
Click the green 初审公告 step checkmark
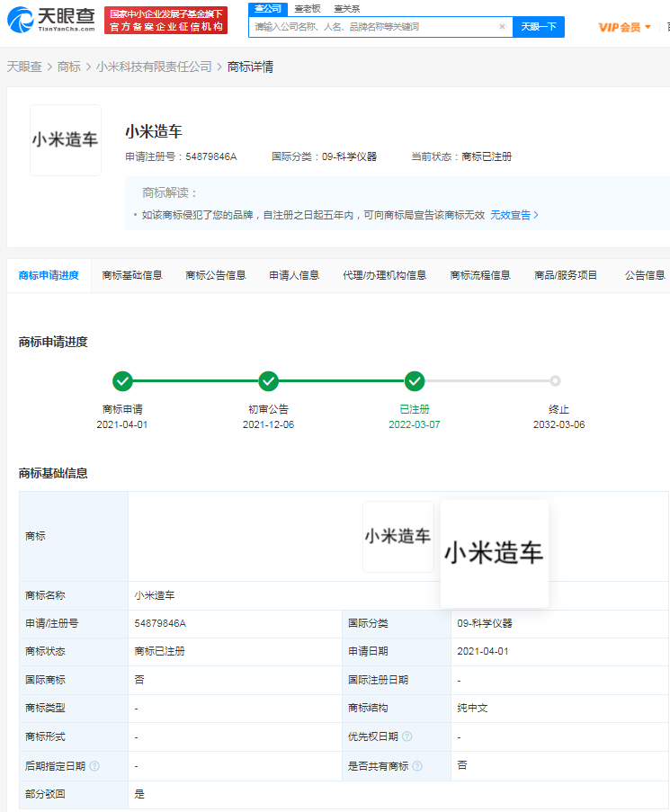click(x=268, y=381)
